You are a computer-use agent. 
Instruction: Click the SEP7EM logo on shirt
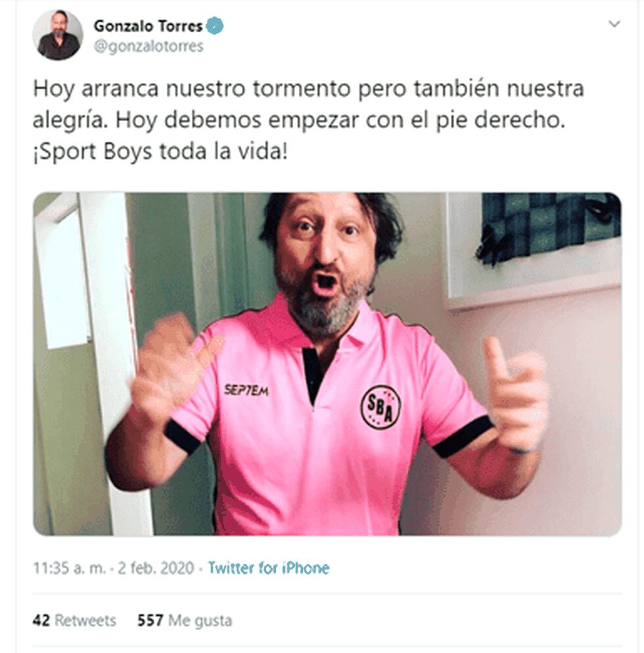[246, 390]
